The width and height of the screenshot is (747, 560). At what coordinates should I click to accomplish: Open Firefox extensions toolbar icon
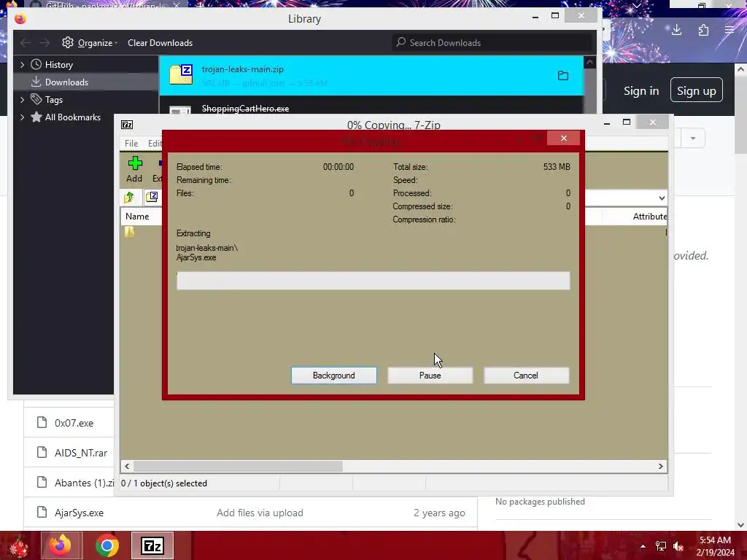coord(703,31)
